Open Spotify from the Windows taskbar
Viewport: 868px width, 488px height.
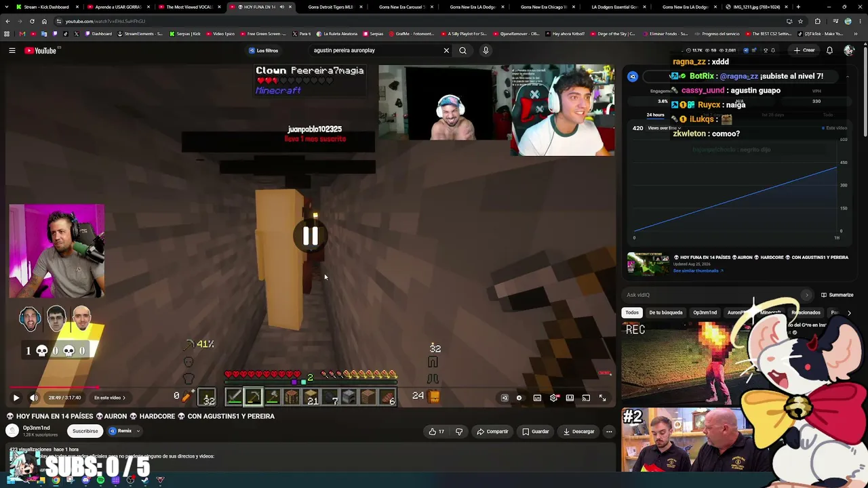(x=100, y=481)
